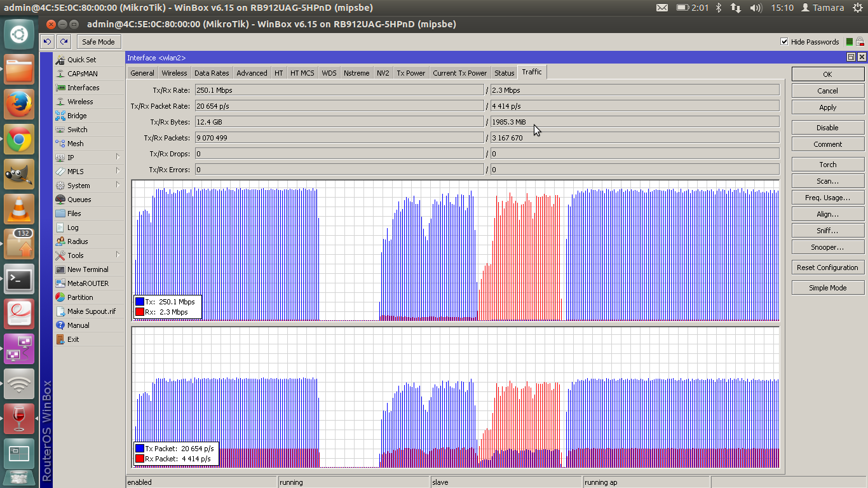Expand the System submenu
The width and height of the screenshot is (868, 488).
click(89, 186)
